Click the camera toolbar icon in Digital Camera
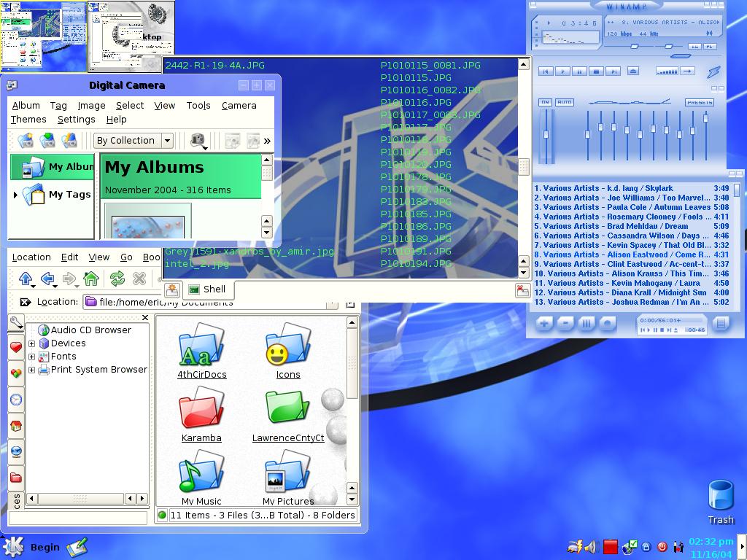This screenshot has width=747, height=560. [198, 141]
